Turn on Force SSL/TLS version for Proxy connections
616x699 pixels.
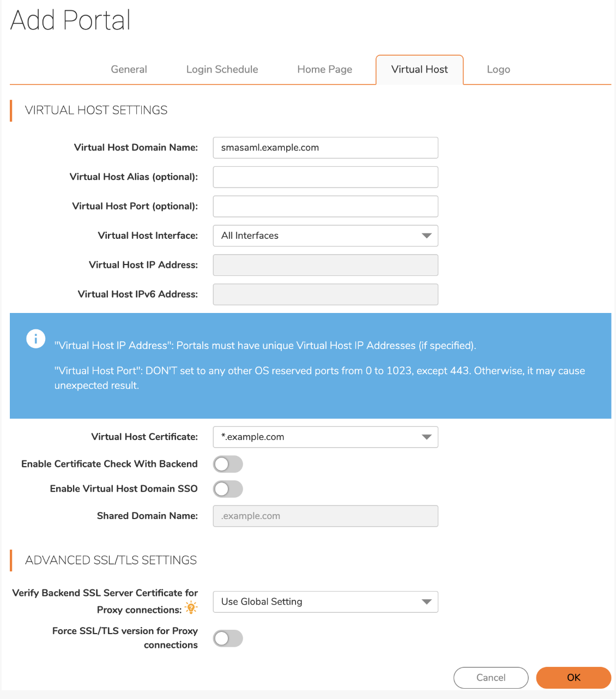(x=228, y=638)
